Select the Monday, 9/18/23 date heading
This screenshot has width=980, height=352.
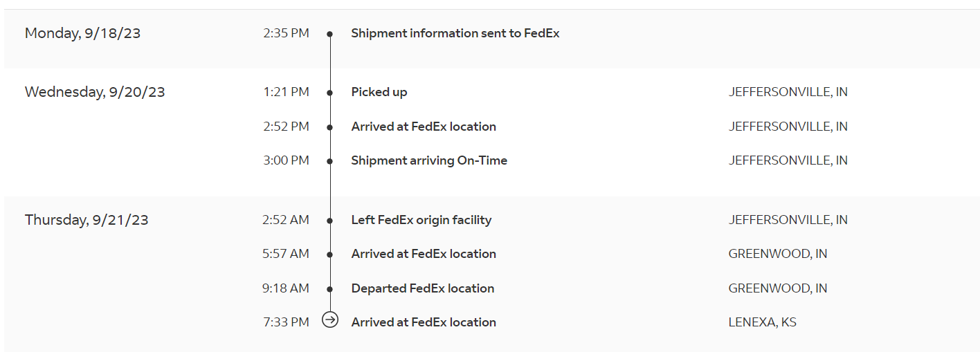click(x=83, y=33)
